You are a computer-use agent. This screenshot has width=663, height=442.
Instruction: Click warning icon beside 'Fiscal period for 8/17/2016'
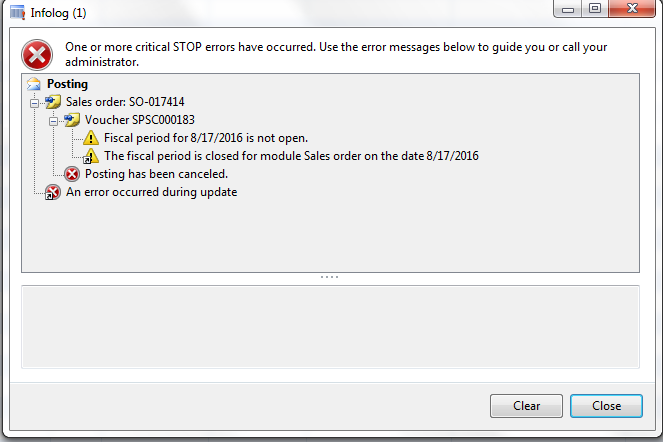coord(90,138)
